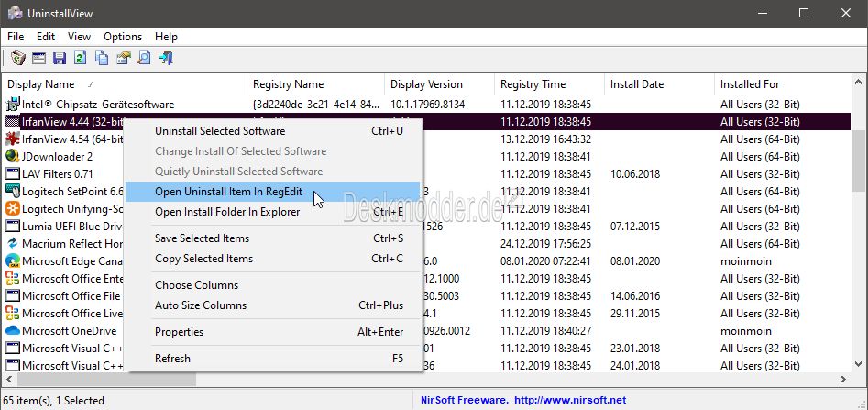Sort by the Display Name column header
Image resolution: width=868 pixels, height=410 pixels.
pos(125,84)
